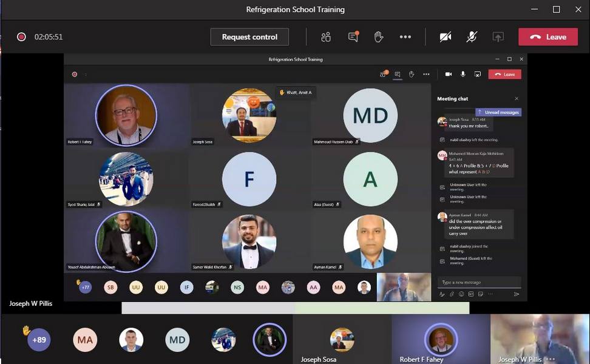590x364 pixels.
Task: Expand the +77 participants bubble in shared view
Action: pos(85,288)
